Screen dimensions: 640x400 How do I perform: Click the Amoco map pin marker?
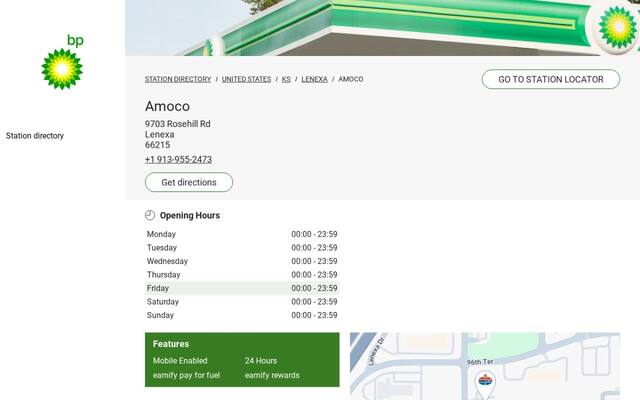485,384
